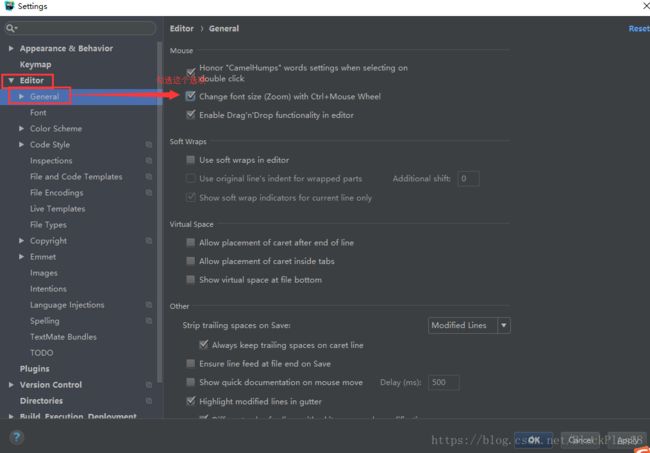Expand the Appearance & Behavior tree node

point(11,48)
